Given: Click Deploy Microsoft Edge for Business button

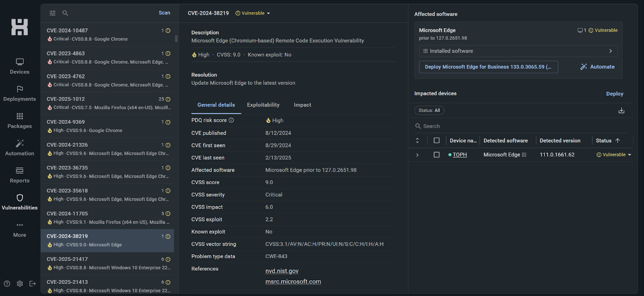Looking at the screenshot, I should tap(488, 67).
